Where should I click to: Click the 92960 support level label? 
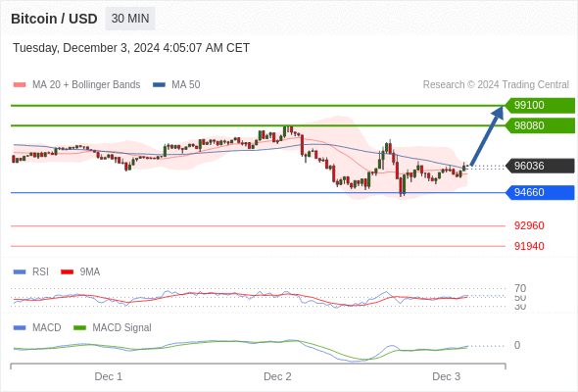pyautogui.click(x=529, y=225)
